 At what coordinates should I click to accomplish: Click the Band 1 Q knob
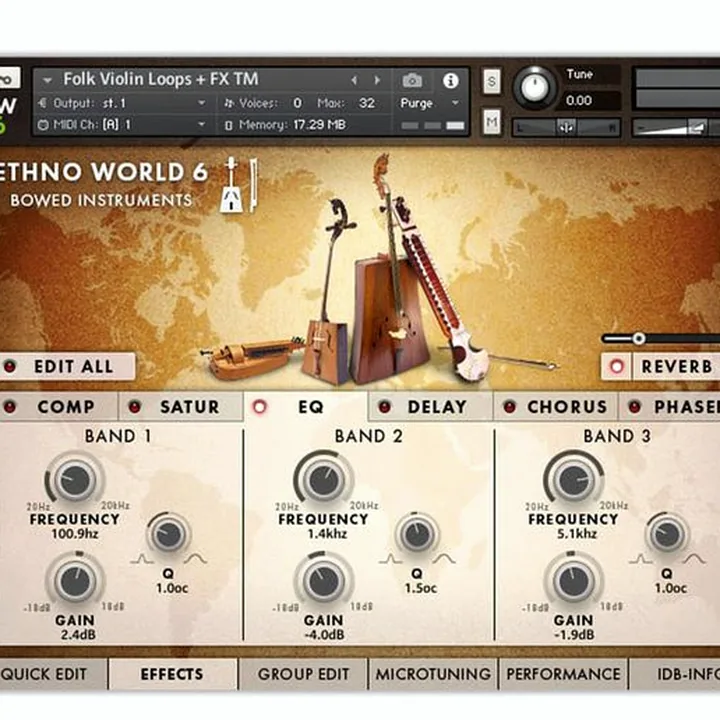pyautogui.click(x=169, y=534)
